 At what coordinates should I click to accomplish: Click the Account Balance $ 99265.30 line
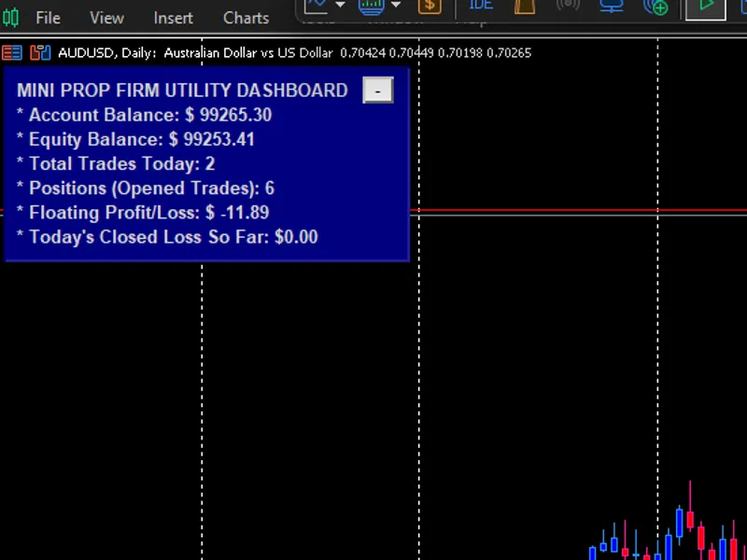[145, 115]
